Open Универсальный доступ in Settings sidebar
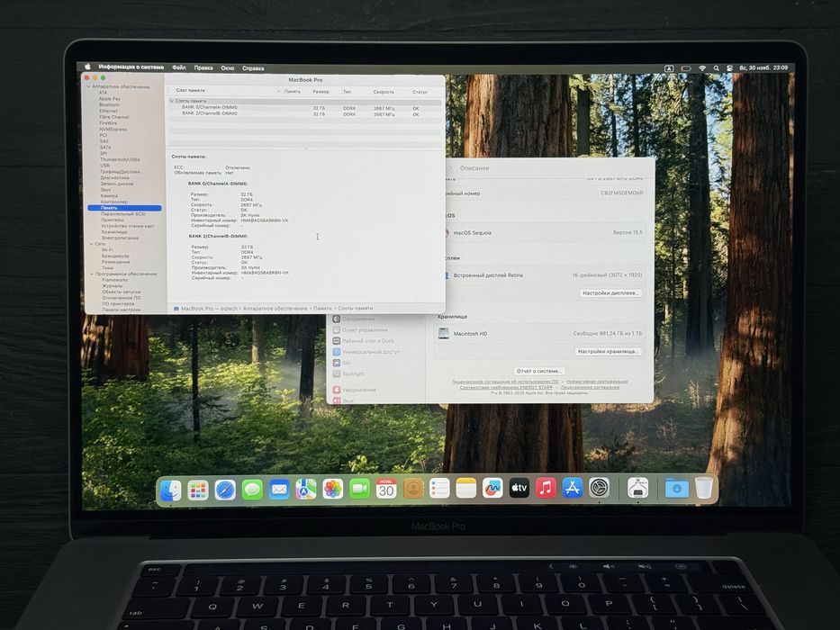 (371, 352)
